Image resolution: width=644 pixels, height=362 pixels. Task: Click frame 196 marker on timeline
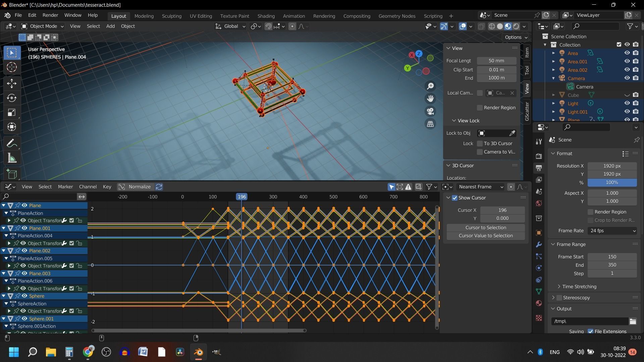241,197
